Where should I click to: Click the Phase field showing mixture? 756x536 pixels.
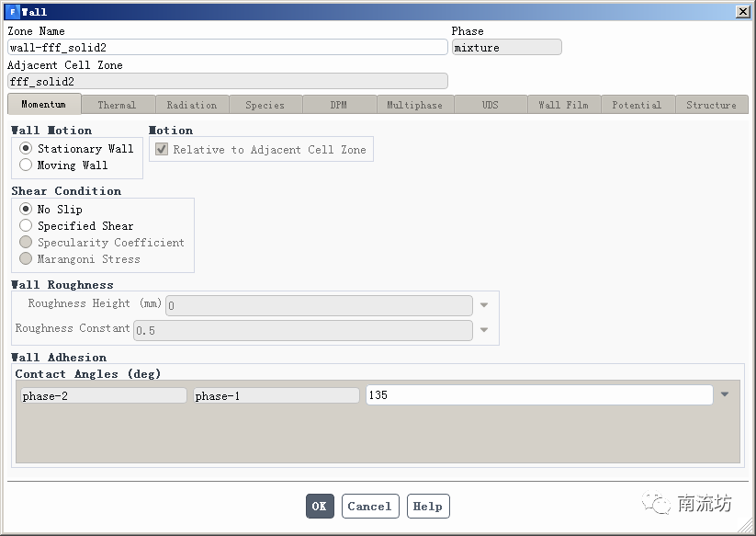tap(507, 47)
